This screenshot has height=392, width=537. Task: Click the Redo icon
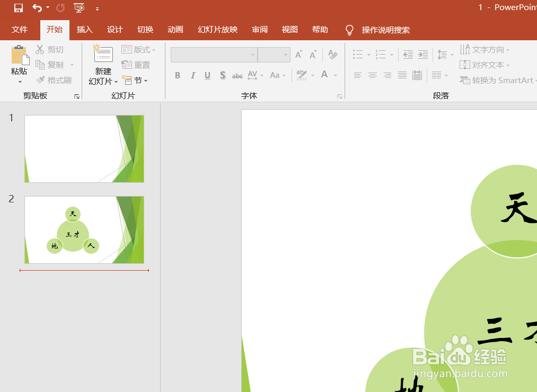[x=60, y=8]
